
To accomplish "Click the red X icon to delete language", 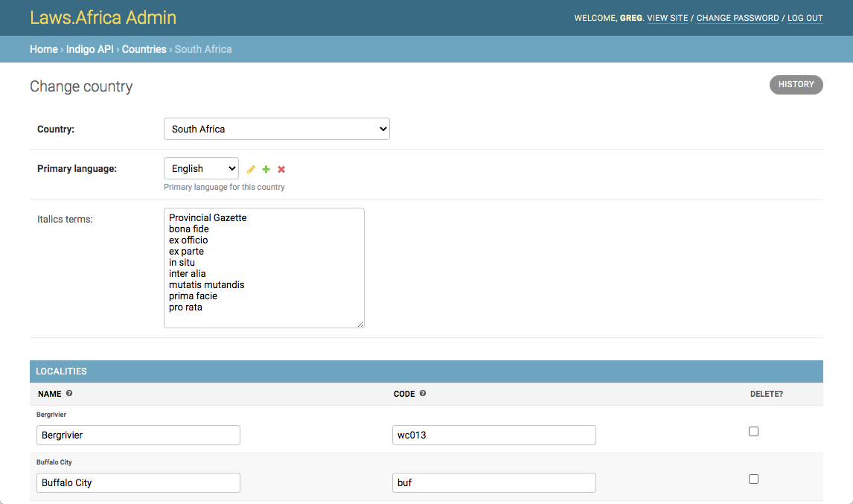I will pos(281,170).
